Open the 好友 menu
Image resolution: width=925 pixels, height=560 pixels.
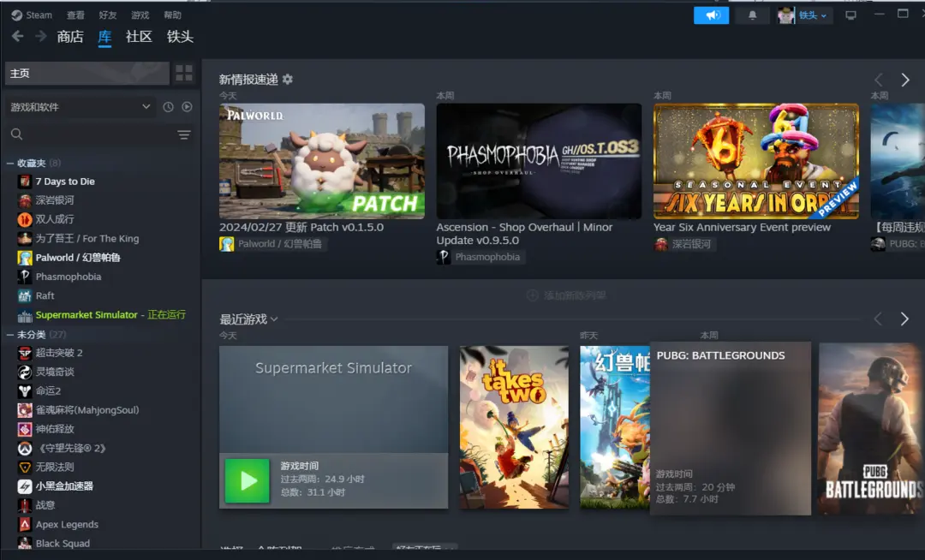[x=108, y=15]
